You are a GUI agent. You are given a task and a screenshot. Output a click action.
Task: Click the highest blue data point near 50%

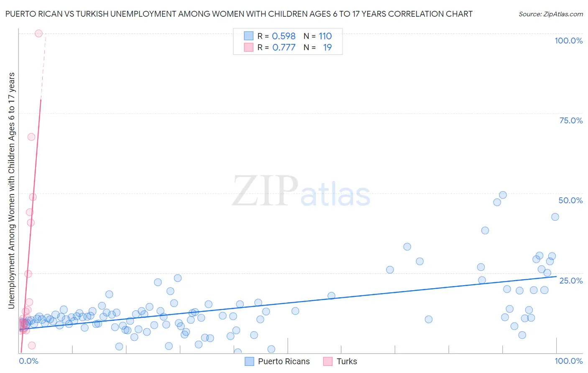pos(503,195)
